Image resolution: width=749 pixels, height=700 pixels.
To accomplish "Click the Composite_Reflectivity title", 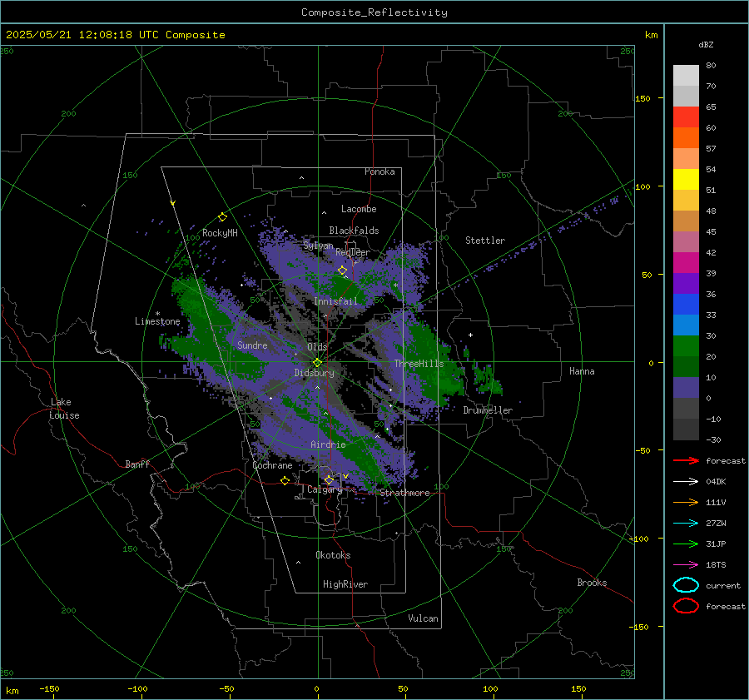I will [x=374, y=12].
